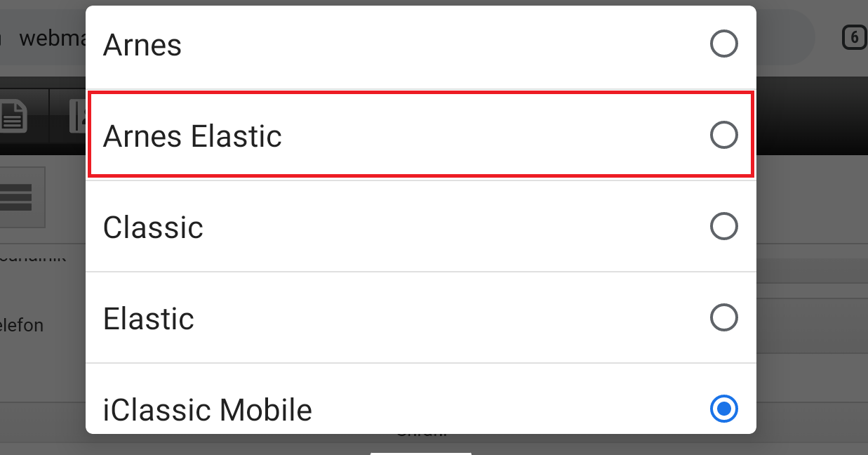Pick the Classic option label

(153, 227)
